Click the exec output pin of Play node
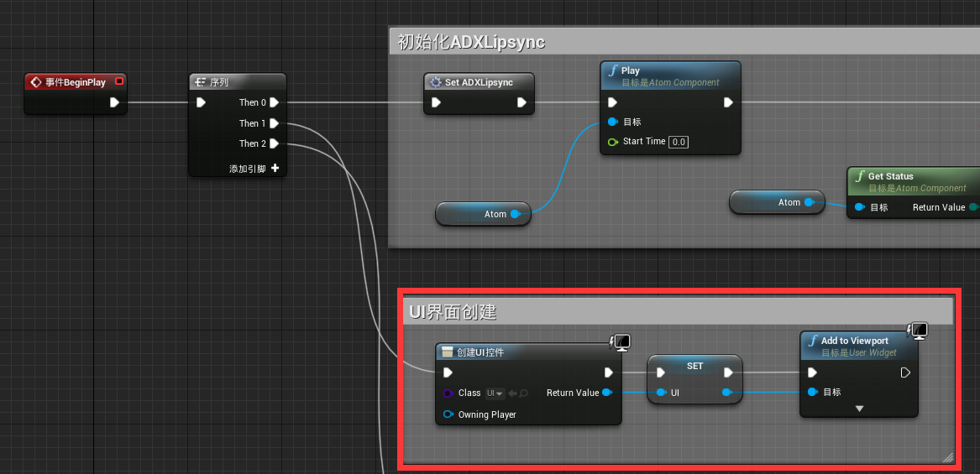980x474 pixels. pos(728,102)
